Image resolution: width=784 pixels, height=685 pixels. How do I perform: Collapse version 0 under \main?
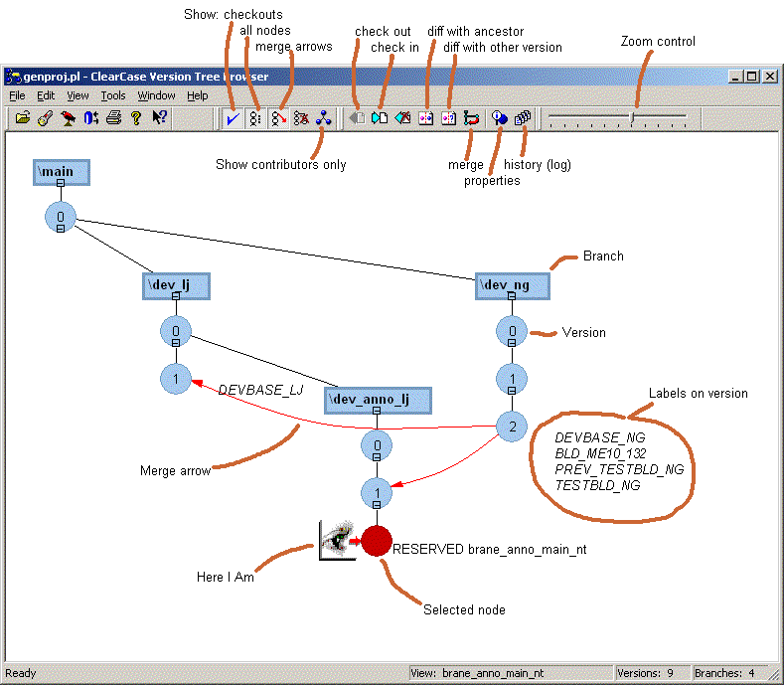point(61,229)
